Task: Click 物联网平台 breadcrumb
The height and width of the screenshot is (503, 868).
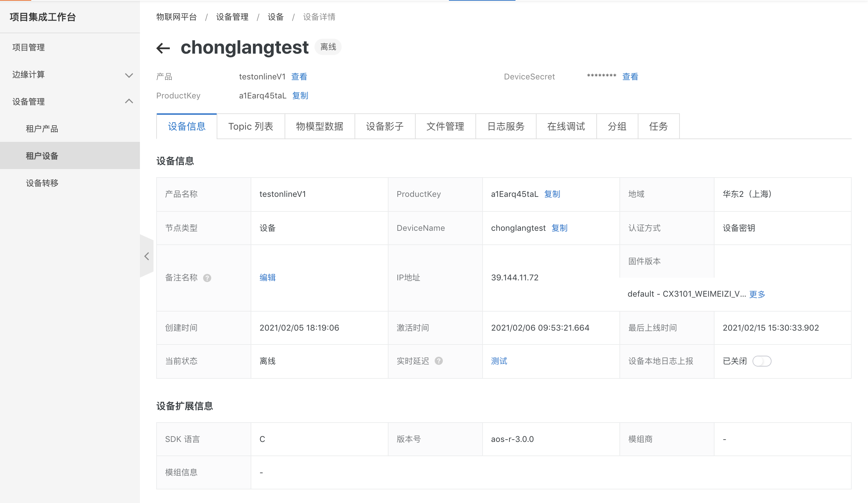Action: (176, 17)
